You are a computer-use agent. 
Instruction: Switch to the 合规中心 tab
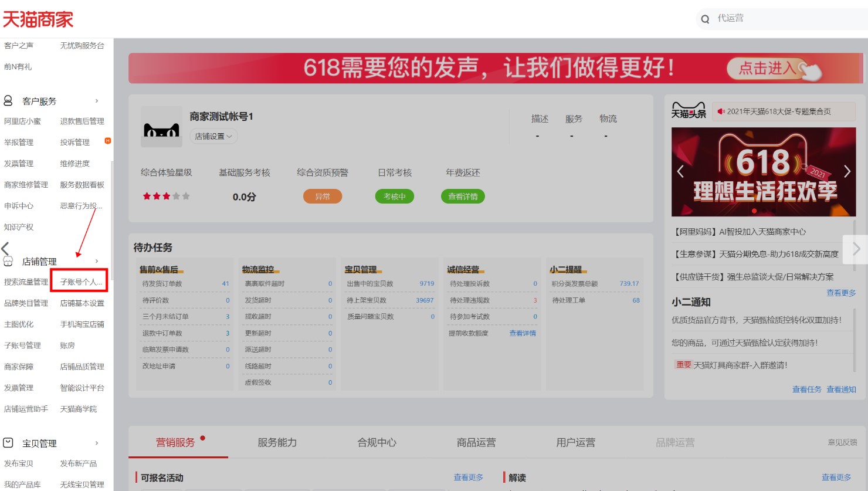377,442
